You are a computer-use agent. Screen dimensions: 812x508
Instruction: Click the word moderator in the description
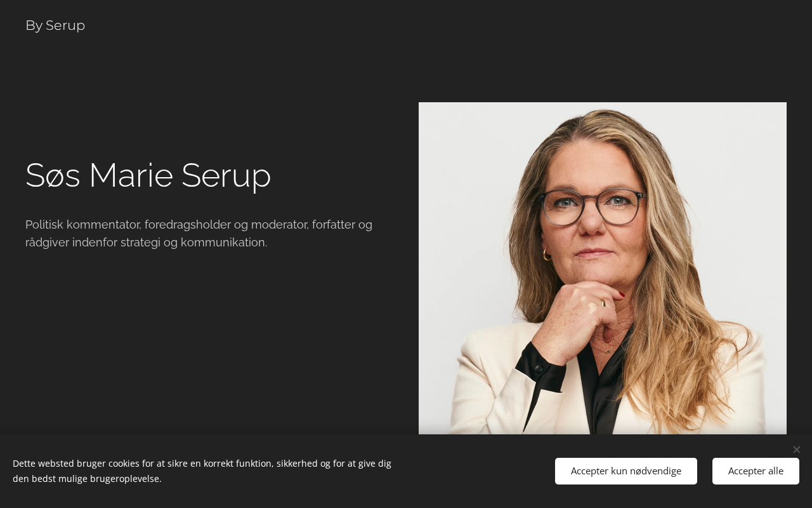click(x=278, y=225)
